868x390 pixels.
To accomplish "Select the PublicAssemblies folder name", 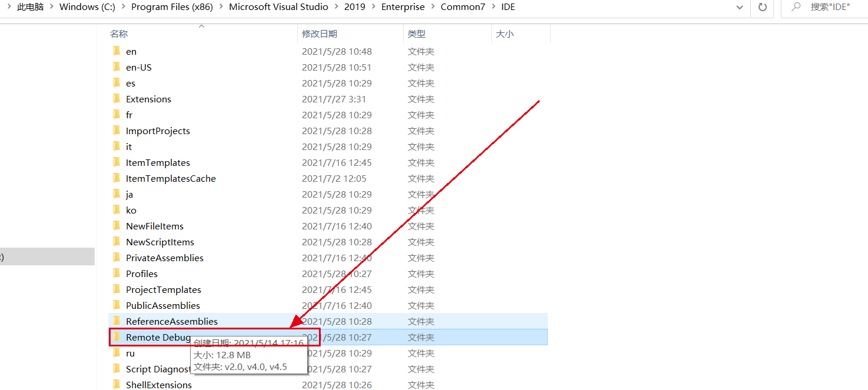I will (163, 305).
